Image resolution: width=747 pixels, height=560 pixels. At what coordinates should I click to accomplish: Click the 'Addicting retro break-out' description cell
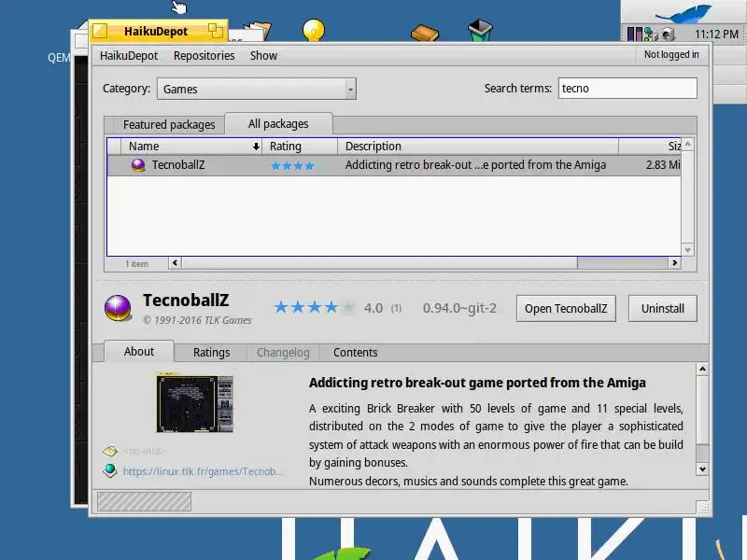coord(475,165)
